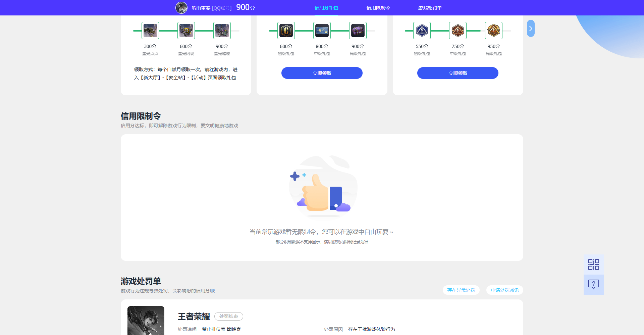Viewport: 644px width, 335px height.
Task: Click the 领取方式 instructions text
Action: pos(186,74)
